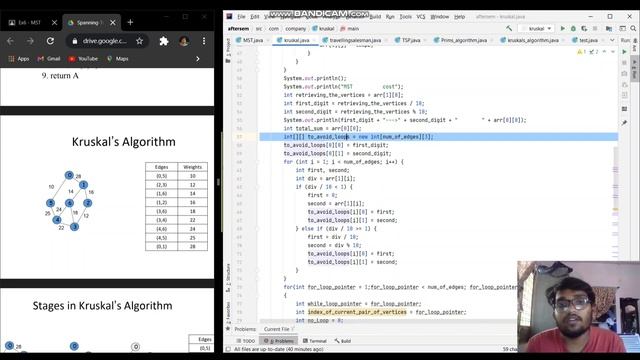Viewport: 640px width, 360px height.
Task: Click the pin icon on right tool strip
Action: 624,122
